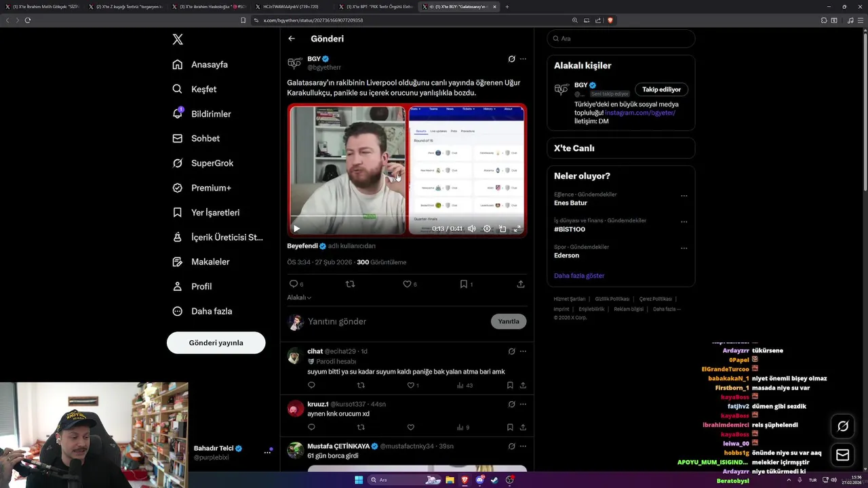
Task: Expand the Alakalı sort dropdown
Action: 299,298
